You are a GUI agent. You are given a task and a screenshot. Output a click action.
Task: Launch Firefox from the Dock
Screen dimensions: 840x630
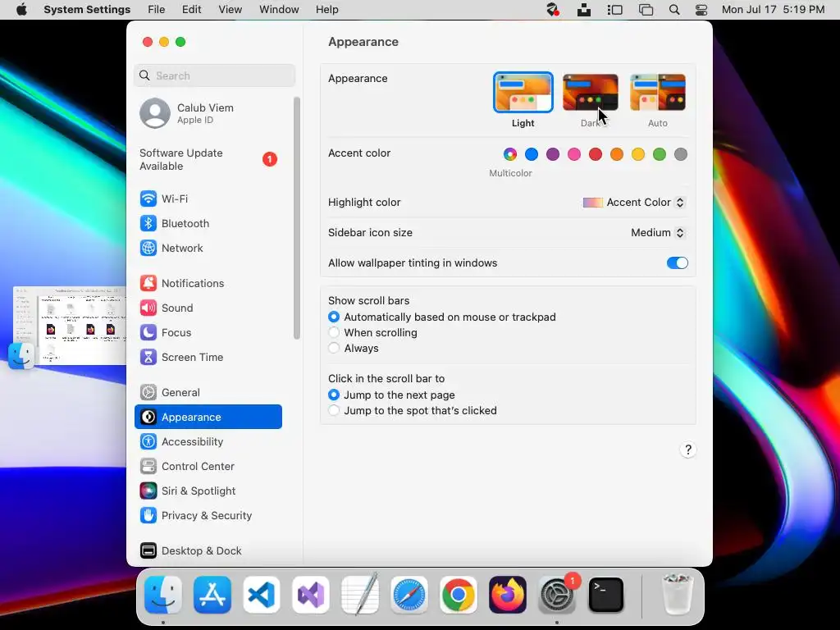[x=507, y=595]
